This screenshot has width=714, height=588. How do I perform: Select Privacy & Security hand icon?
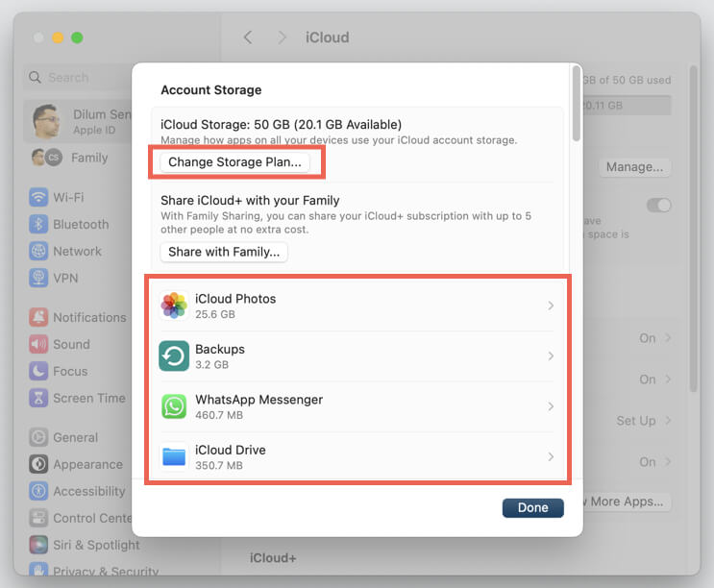click(38, 570)
